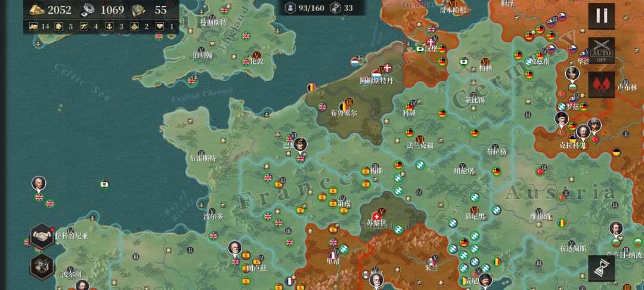Select the city 纽伦堡 on the map

464,171
